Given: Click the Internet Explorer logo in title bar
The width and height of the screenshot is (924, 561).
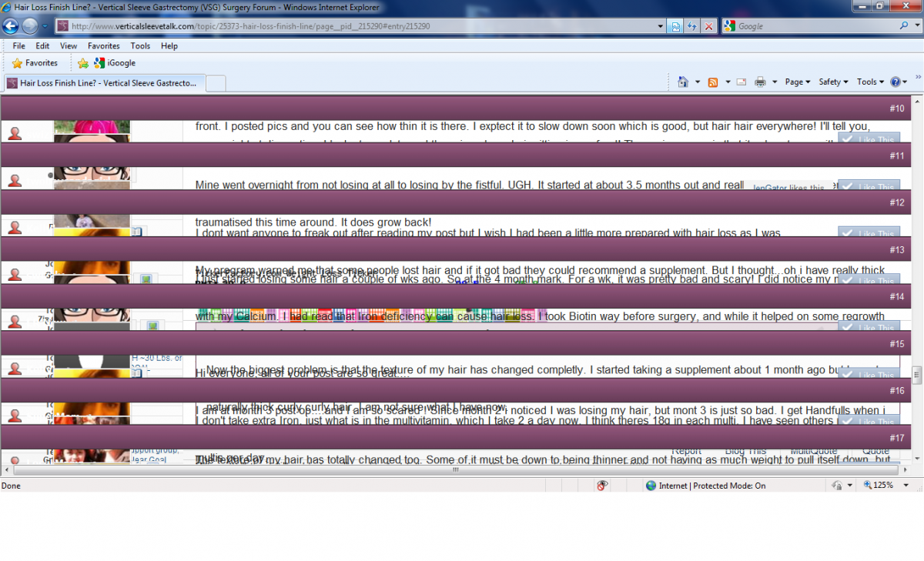Looking at the screenshot, I should coord(8,7).
